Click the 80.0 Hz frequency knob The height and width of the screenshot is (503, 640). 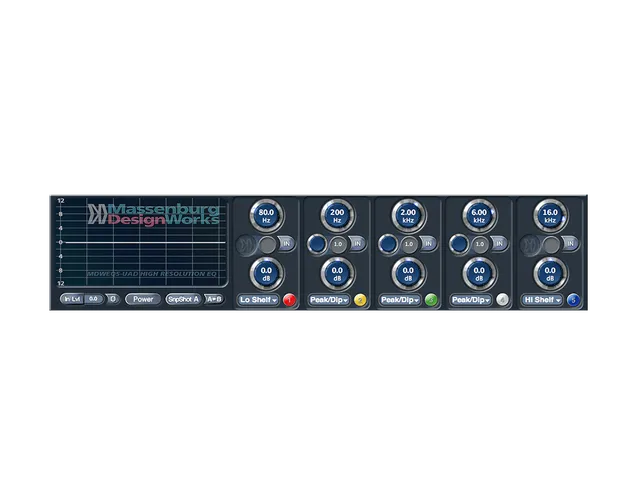coord(266,216)
